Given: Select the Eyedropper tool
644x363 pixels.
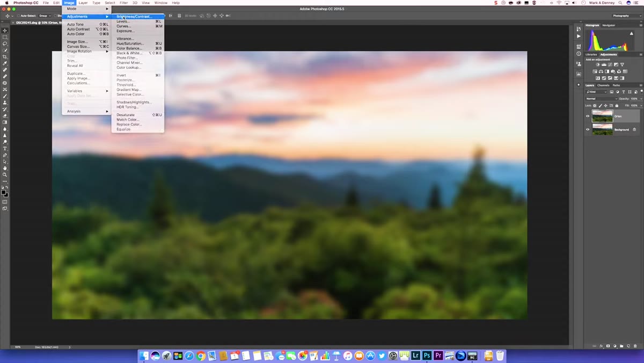Looking at the screenshot, I should point(5,63).
